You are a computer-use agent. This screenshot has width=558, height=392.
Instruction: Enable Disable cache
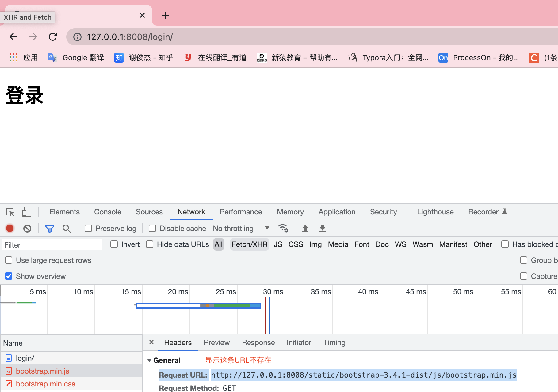(x=152, y=228)
